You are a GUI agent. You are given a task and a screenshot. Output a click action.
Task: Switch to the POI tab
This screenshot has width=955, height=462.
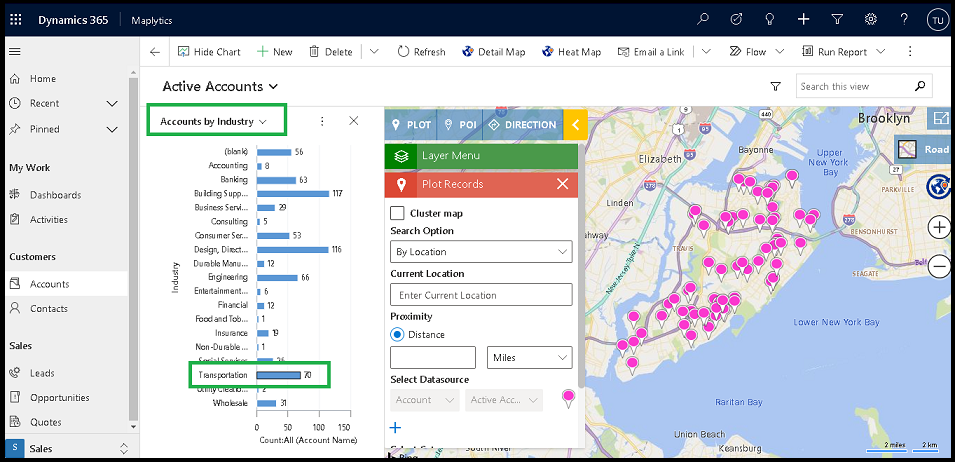(x=460, y=125)
